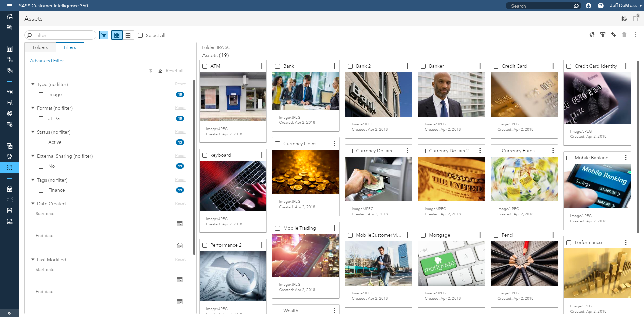Open the Advanced Filter link
Image resolution: width=644 pixels, height=317 pixels.
point(47,61)
